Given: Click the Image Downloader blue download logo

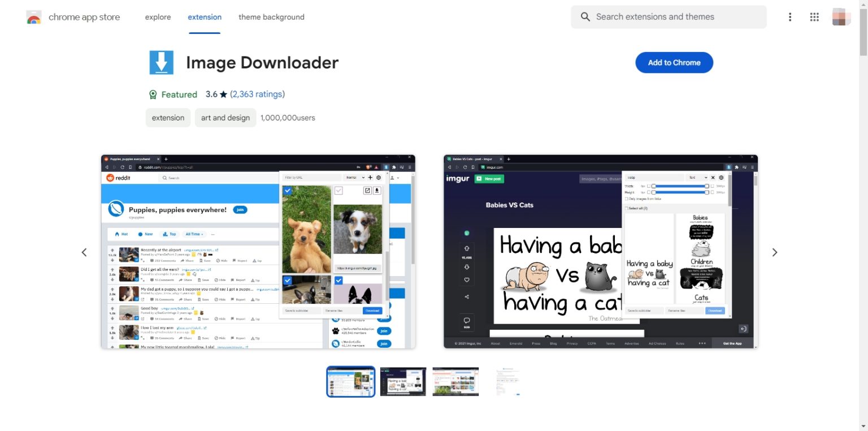Looking at the screenshot, I should [x=162, y=62].
